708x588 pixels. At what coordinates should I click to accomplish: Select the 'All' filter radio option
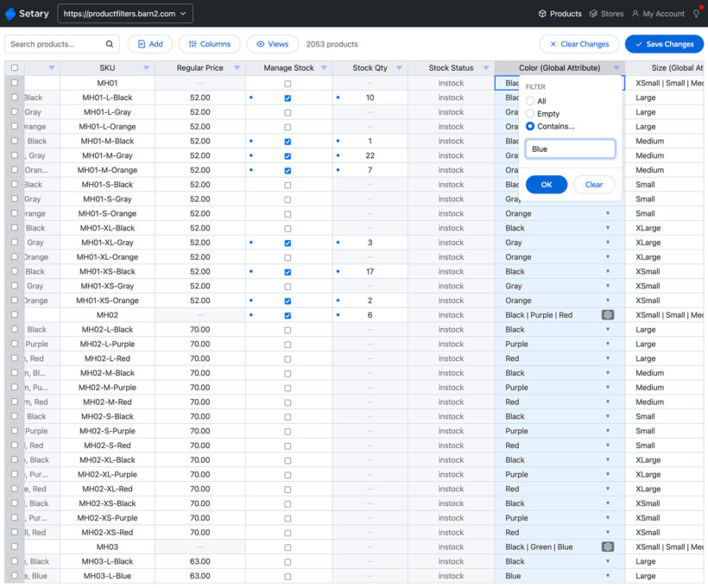[x=531, y=101]
